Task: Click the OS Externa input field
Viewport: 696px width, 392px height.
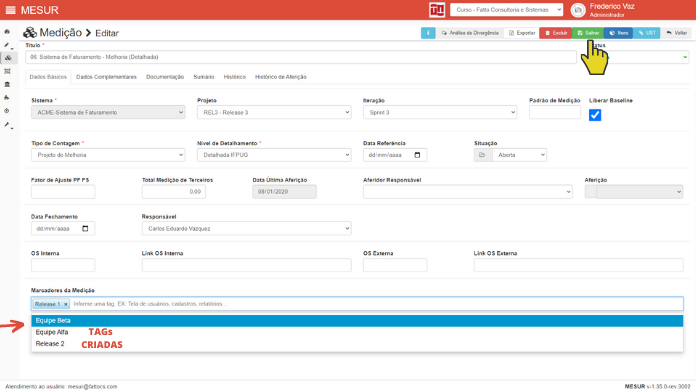Action: (395, 265)
